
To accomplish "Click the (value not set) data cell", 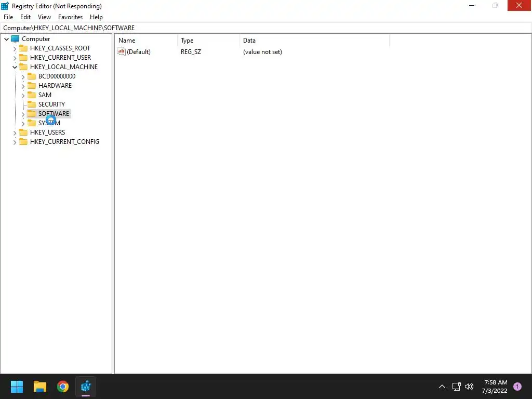I will 262,52.
